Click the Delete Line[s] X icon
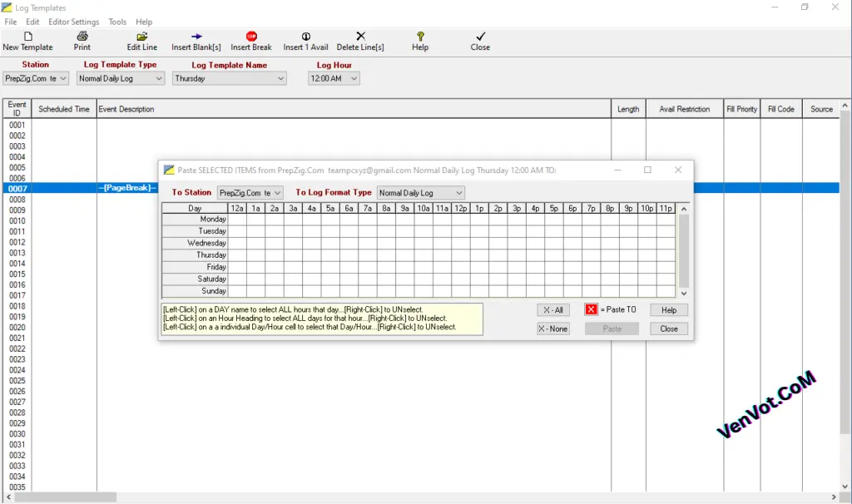This screenshot has height=504, width=852. click(360, 36)
